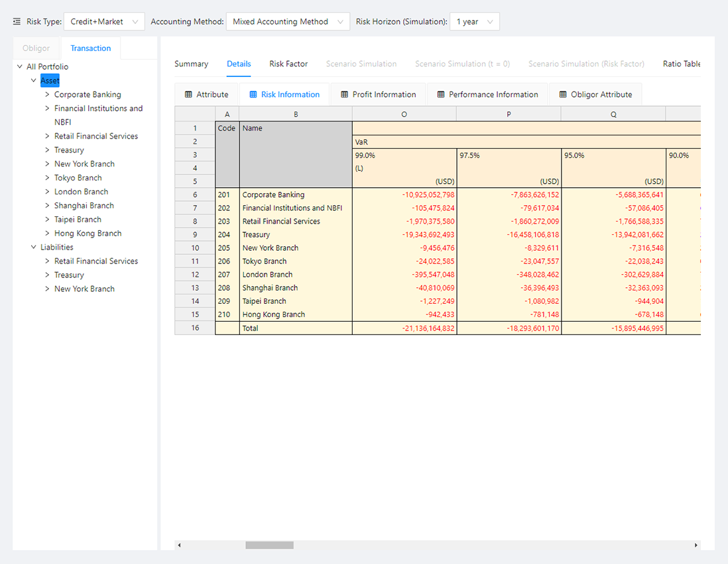Viewport: 728px width, 564px height.
Task: Click the table icon on Performance Information tab
Action: click(x=441, y=95)
